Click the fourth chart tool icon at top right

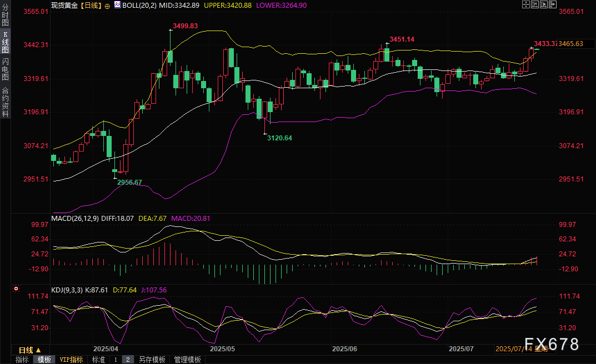[554, 5]
